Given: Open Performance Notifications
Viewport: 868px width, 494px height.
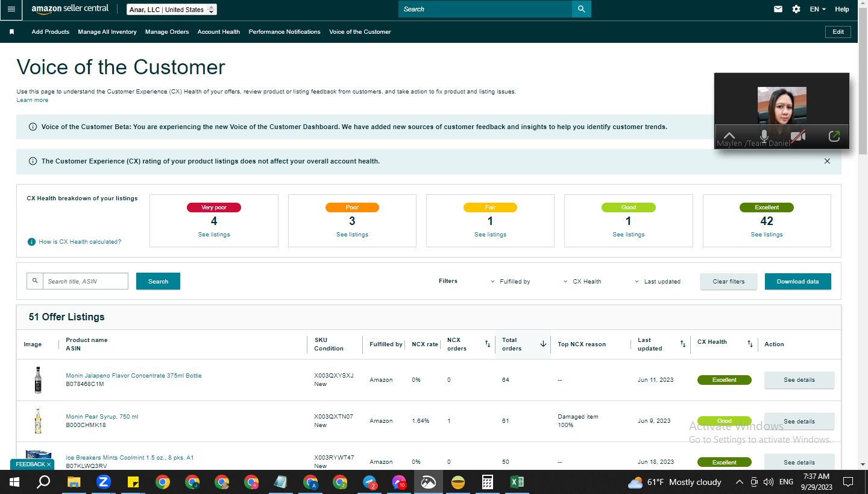Looking at the screenshot, I should click(x=285, y=32).
